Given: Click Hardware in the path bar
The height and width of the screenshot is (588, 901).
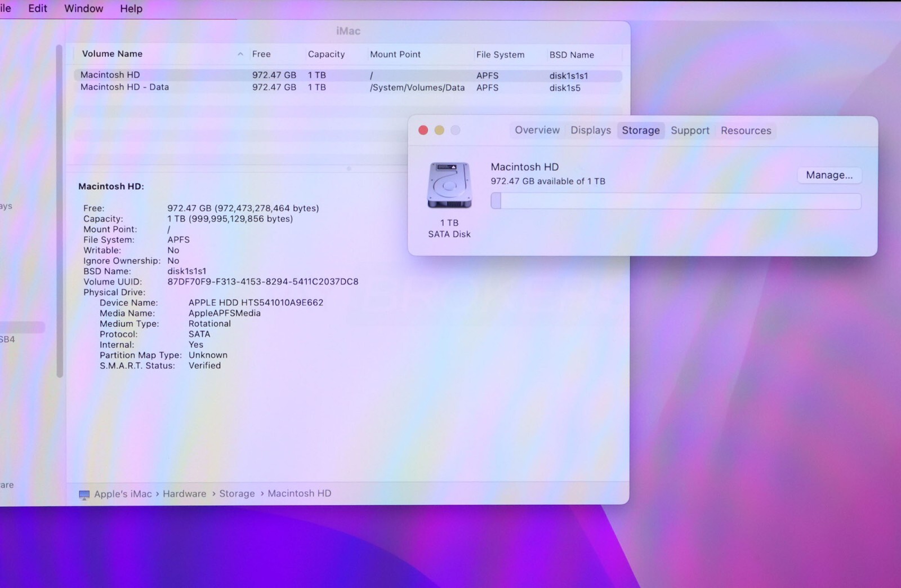Looking at the screenshot, I should pyautogui.click(x=185, y=493).
